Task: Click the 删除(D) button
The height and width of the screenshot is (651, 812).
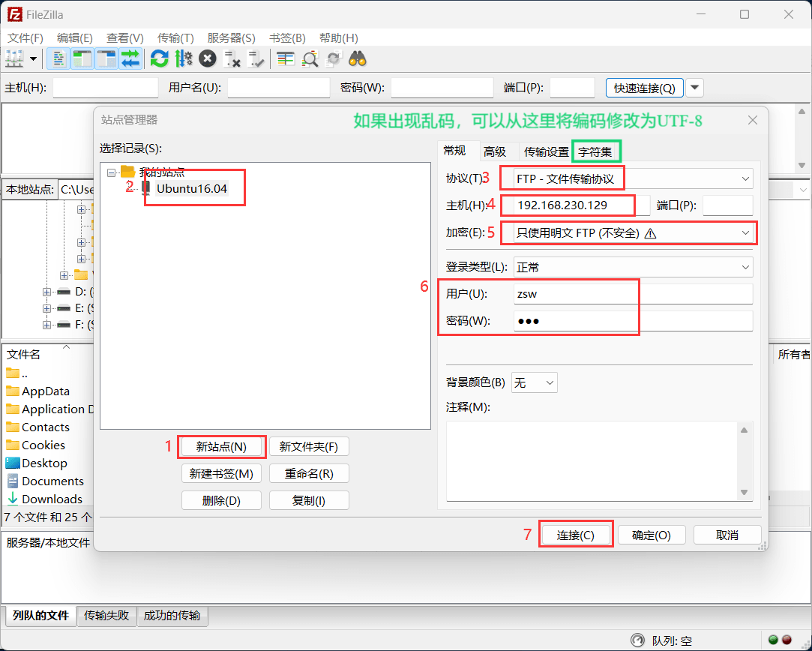Action: (222, 501)
